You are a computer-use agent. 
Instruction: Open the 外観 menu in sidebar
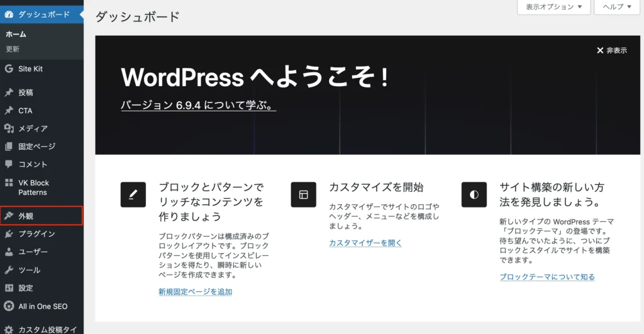point(42,216)
